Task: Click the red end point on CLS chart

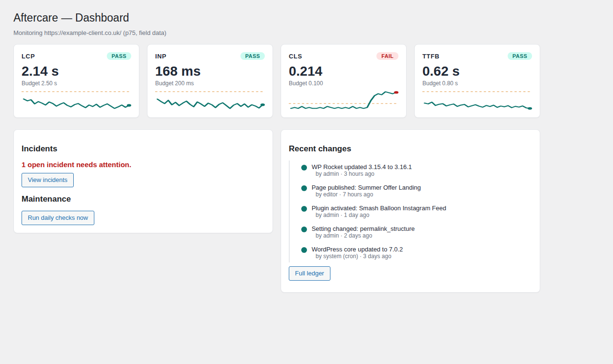Action: pyautogui.click(x=396, y=92)
